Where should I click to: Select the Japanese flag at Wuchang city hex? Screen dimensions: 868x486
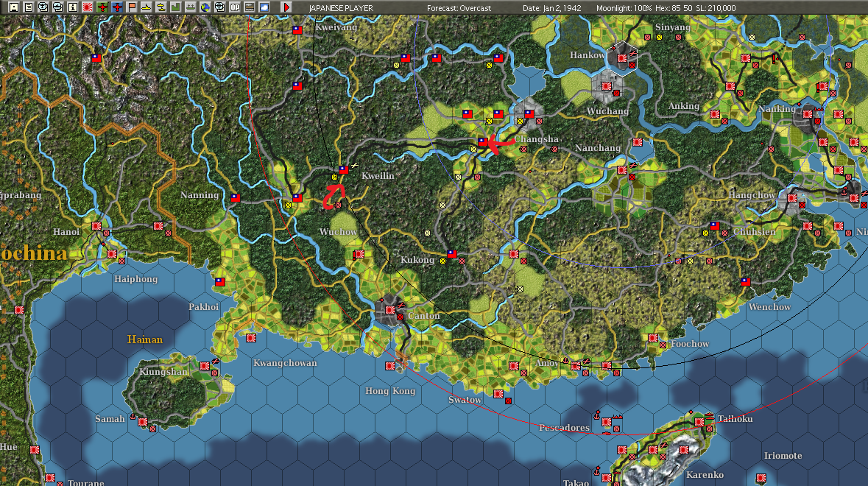tap(607, 86)
